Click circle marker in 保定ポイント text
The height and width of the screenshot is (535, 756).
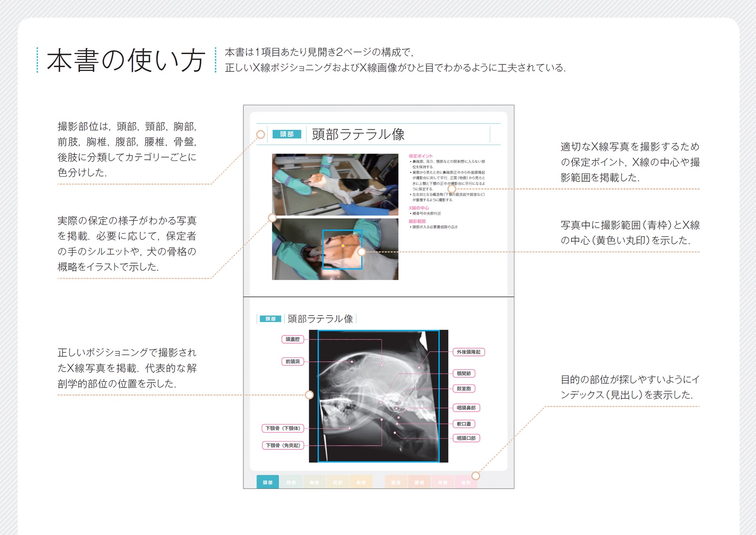(x=452, y=189)
